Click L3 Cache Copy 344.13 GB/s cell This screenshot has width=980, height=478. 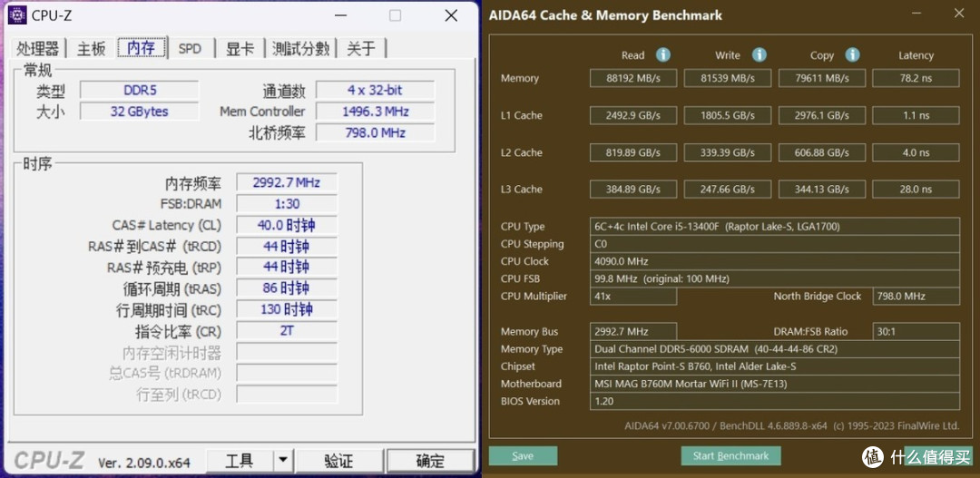tap(822, 189)
